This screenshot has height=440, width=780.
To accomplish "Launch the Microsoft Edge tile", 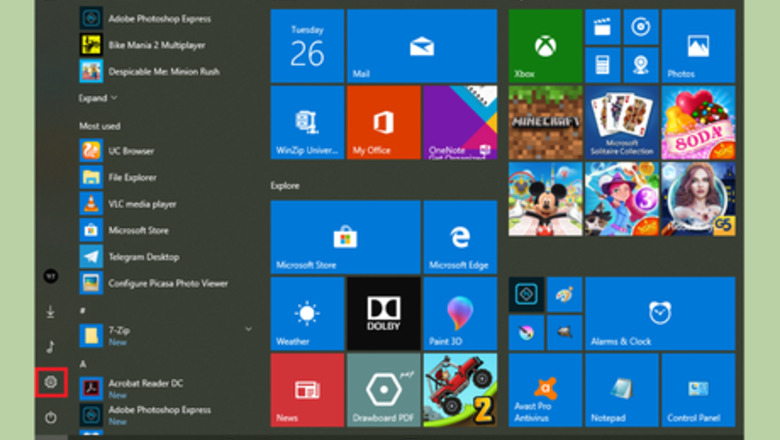I will pyautogui.click(x=460, y=237).
